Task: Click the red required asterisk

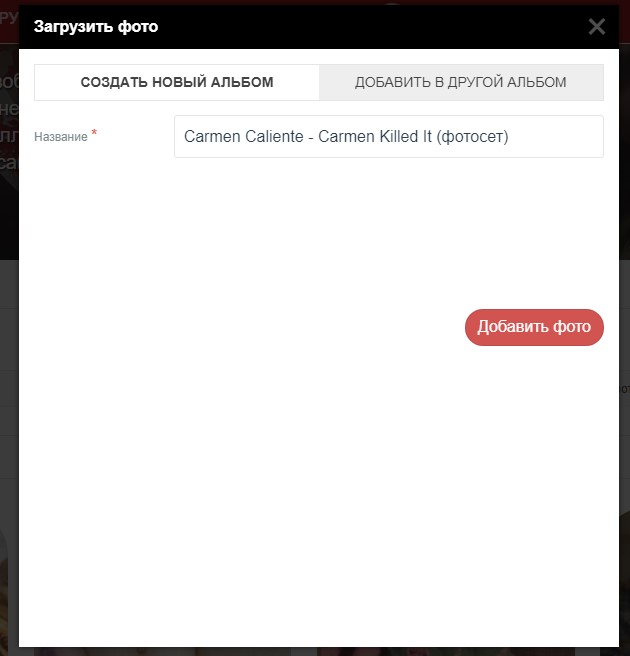Action: (x=94, y=133)
